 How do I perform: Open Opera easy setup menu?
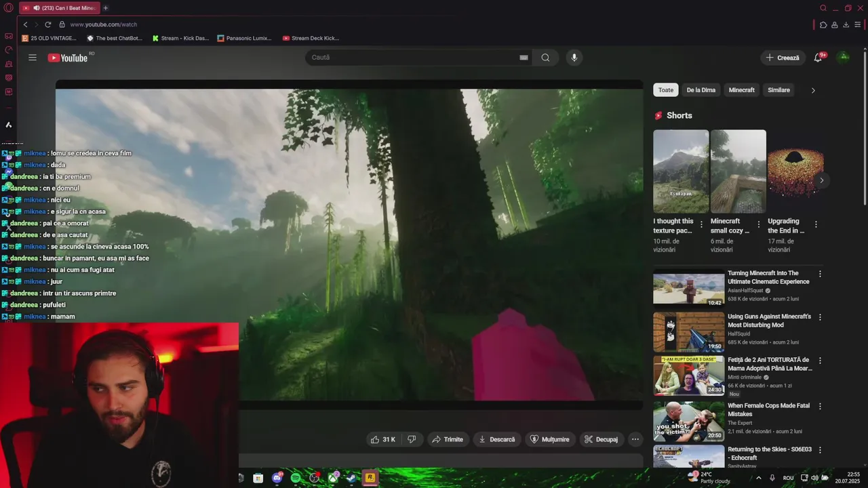point(858,24)
